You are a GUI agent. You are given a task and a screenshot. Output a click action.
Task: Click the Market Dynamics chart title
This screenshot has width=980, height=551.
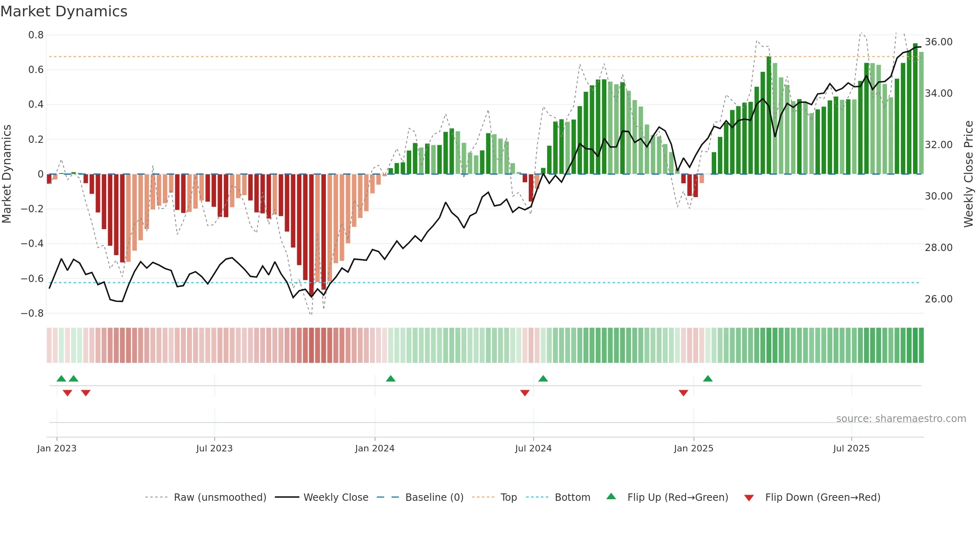point(64,11)
